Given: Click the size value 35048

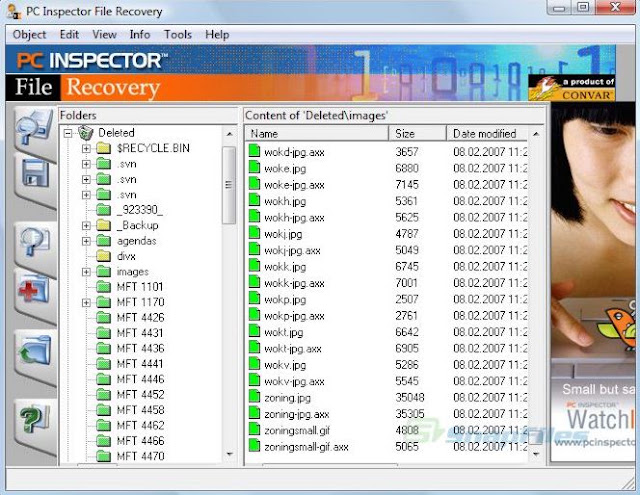Looking at the screenshot, I should [x=410, y=397].
